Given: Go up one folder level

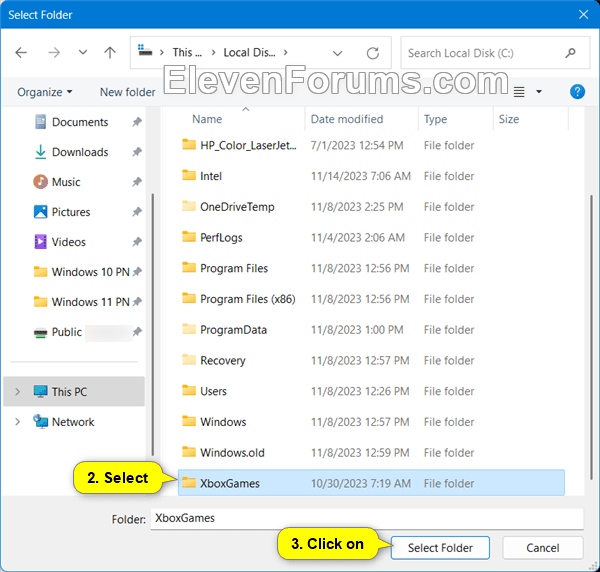Looking at the screenshot, I should tap(110, 52).
